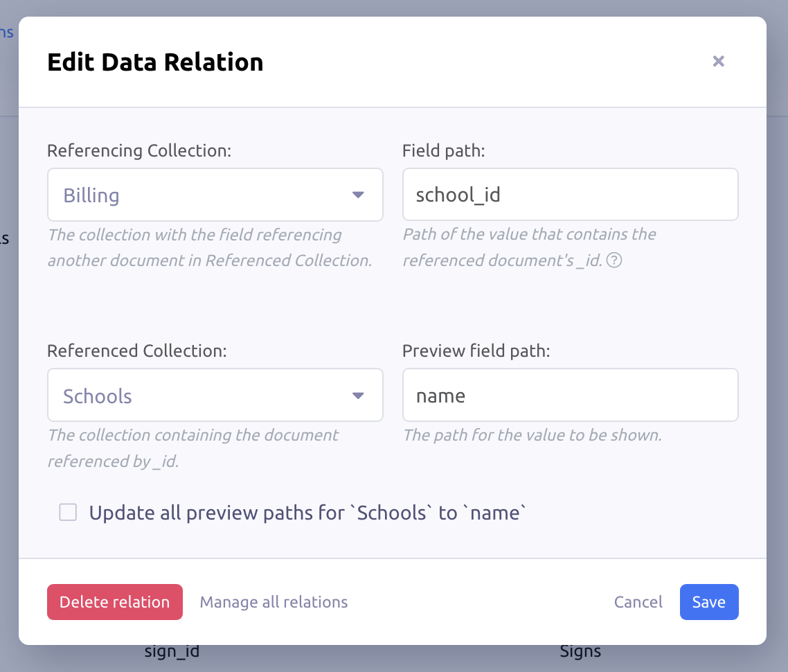Screen dimensions: 788x672
Task: Enable the Update all preview paths checkbox
Action: coord(68,513)
